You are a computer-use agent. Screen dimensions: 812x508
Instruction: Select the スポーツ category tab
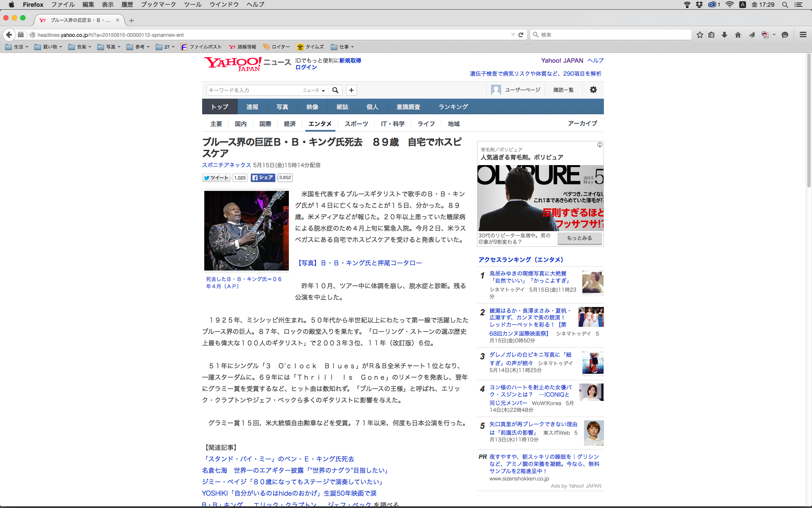click(x=356, y=124)
